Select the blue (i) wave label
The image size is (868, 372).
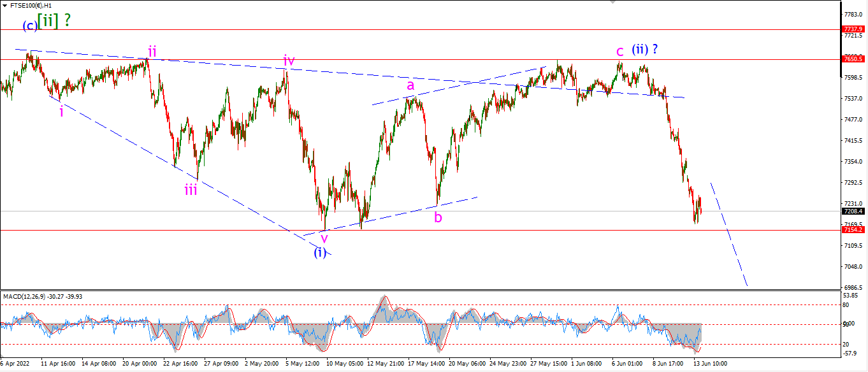tap(320, 253)
